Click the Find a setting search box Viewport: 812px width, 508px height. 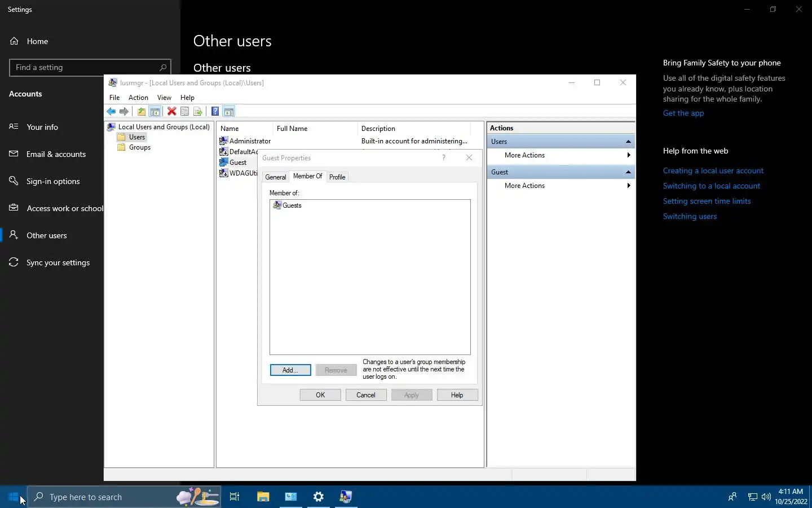pos(90,67)
